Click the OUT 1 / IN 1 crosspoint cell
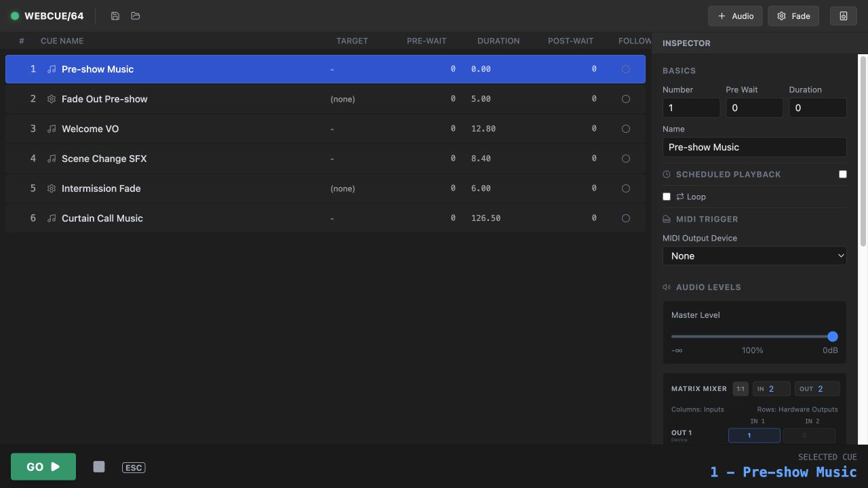This screenshot has height=488, width=868. pyautogui.click(x=754, y=435)
